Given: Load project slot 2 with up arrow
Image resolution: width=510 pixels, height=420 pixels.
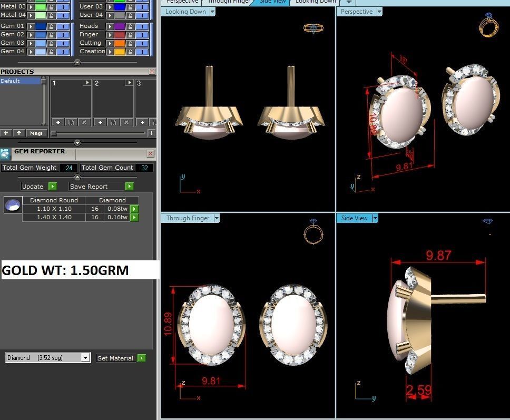Looking at the screenshot, I should point(100,122).
